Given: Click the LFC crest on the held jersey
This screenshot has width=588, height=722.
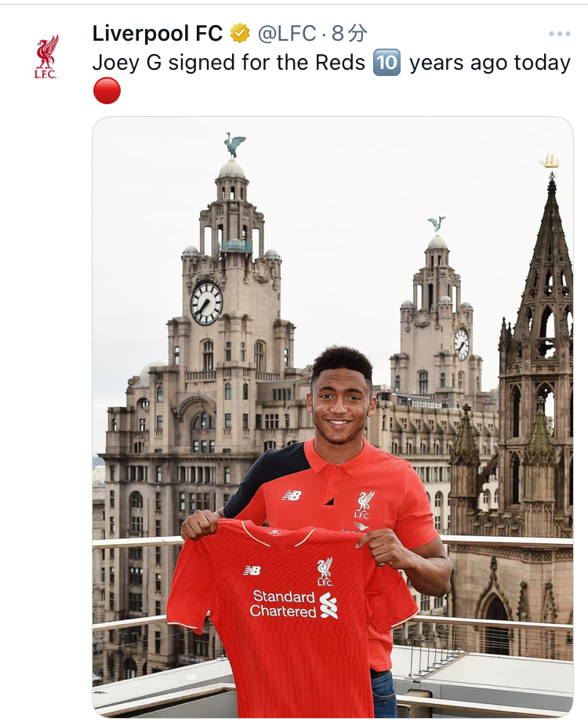Looking at the screenshot, I should [325, 571].
